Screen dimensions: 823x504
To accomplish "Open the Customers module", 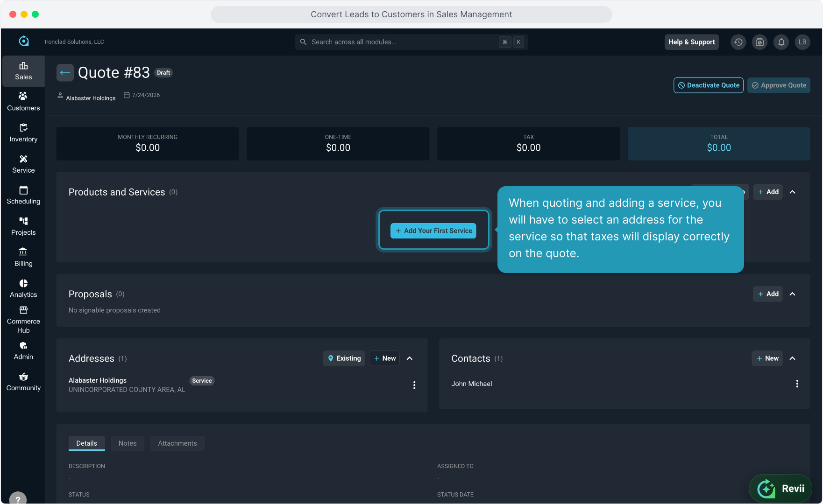I will coord(23,102).
